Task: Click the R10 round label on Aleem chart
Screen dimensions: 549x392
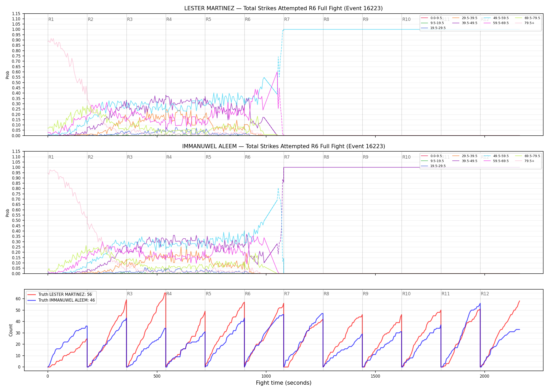Action: click(407, 157)
